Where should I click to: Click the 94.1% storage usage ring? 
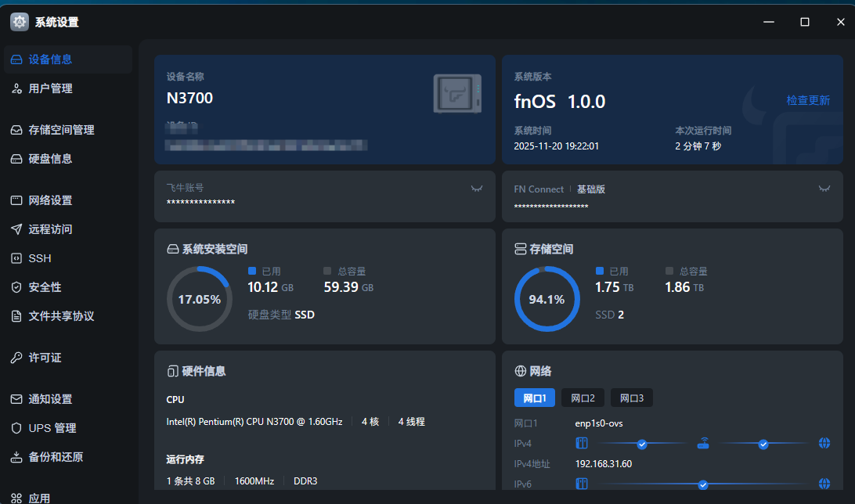pyautogui.click(x=547, y=299)
